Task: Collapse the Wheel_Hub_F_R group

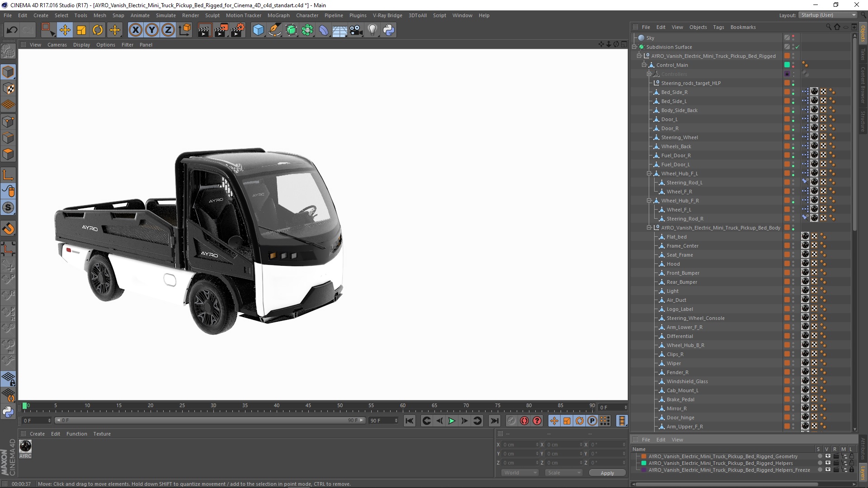Action: [x=649, y=201]
